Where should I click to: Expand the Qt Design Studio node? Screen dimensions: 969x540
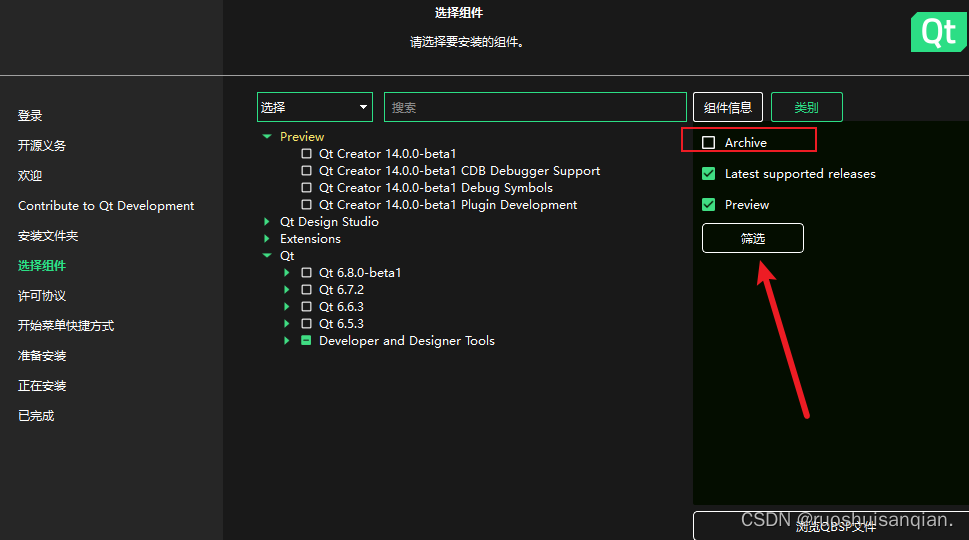click(267, 221)
